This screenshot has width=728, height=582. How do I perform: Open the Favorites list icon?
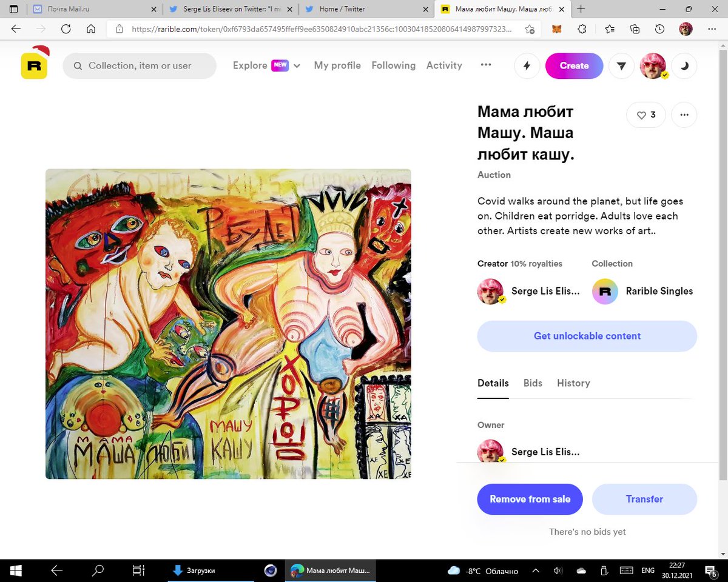click(610, 28)
